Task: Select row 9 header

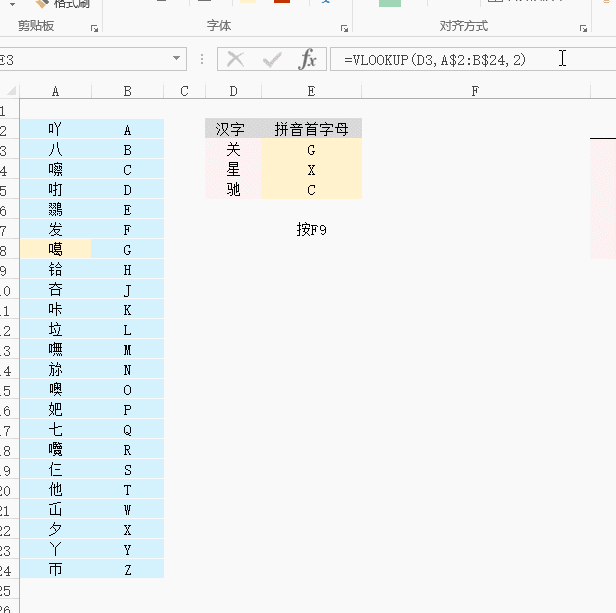Action: (x=9, y=269)
